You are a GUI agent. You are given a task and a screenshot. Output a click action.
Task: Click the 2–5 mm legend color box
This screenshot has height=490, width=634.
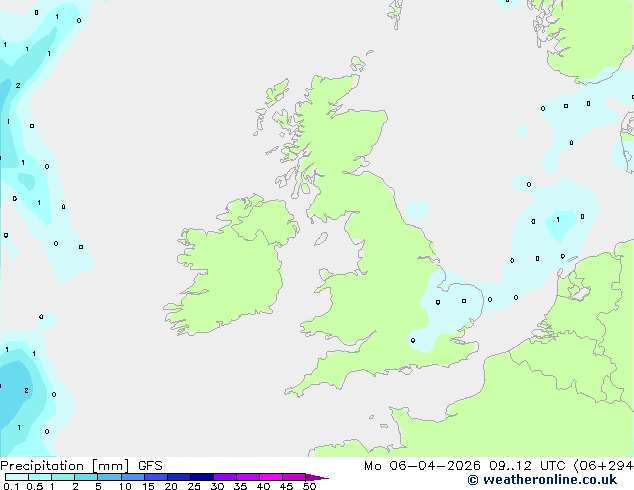(x=86, y=477)
